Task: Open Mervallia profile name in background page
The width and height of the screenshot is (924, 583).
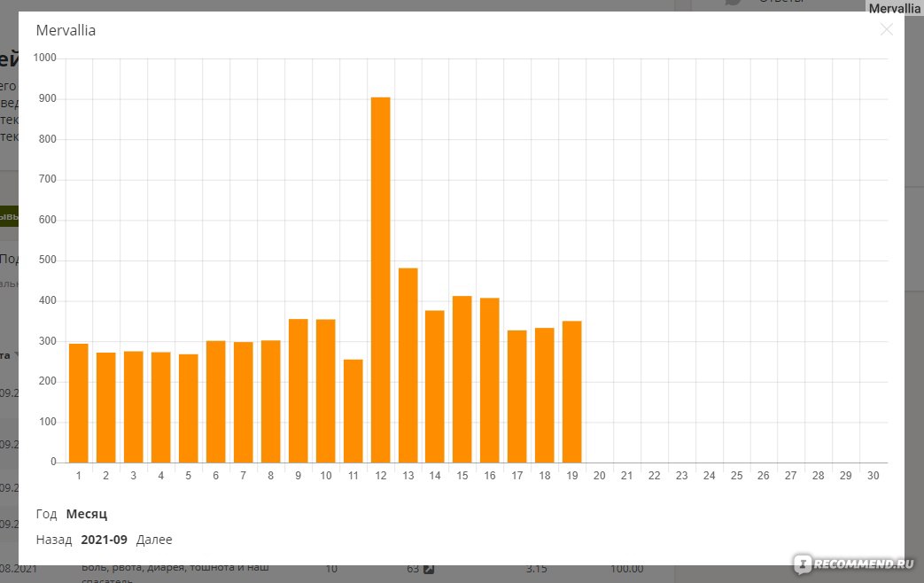Action: (x=894, y=8)
